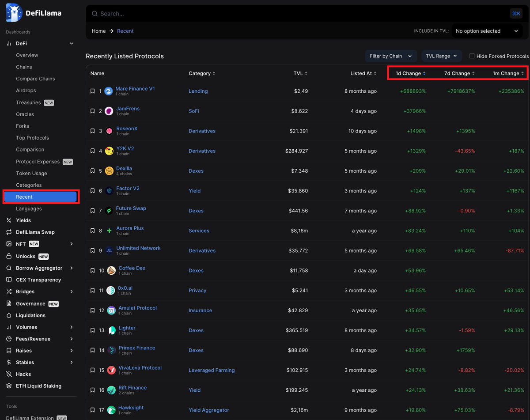The image size is (530, 420).
Task: Go to Compare Chains
Action: click(35, 79)
